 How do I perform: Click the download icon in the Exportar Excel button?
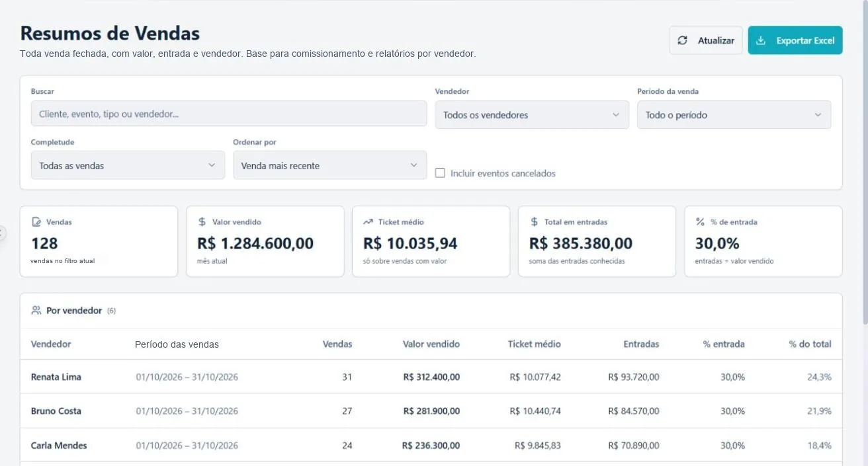point(761,40)
